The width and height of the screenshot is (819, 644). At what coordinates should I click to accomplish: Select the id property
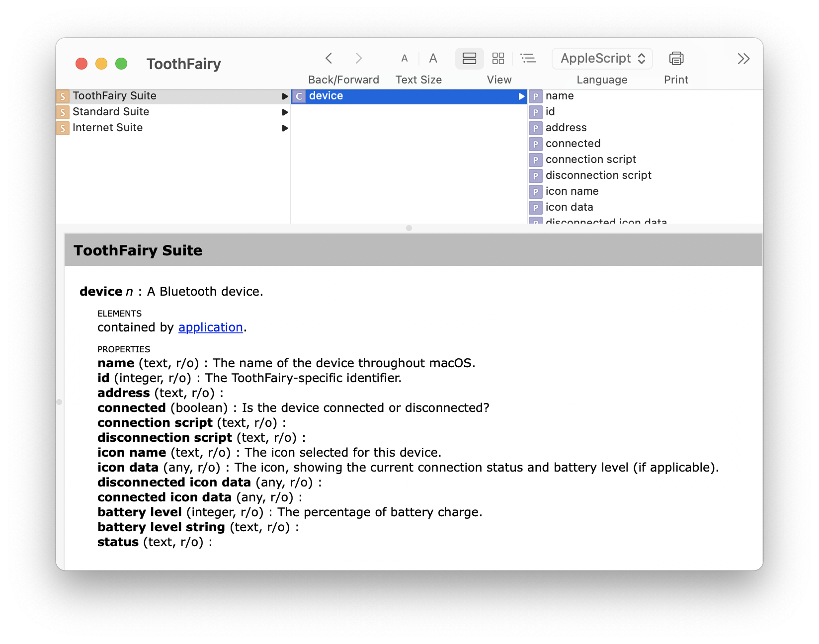(x=645, y=112)
